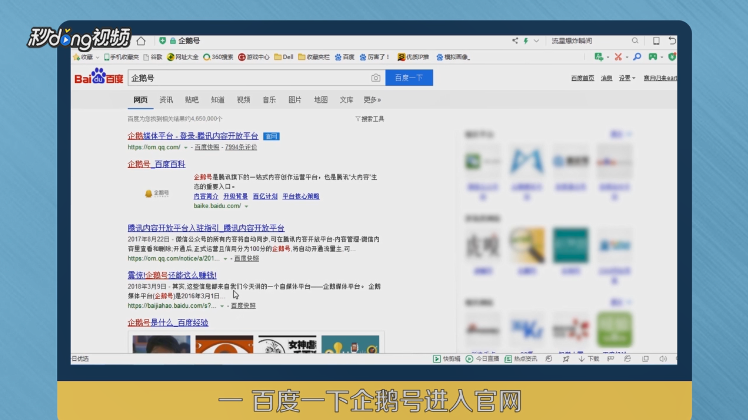
Task: Select the blue magnifier toolbar icon
Action: pyautogui.click(x=637, y=57)
